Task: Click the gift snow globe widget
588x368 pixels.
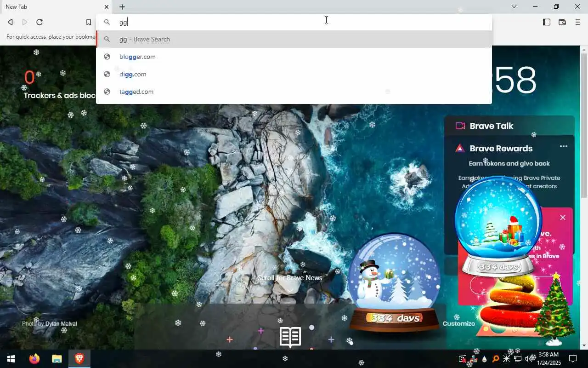Action: point(498,225)
